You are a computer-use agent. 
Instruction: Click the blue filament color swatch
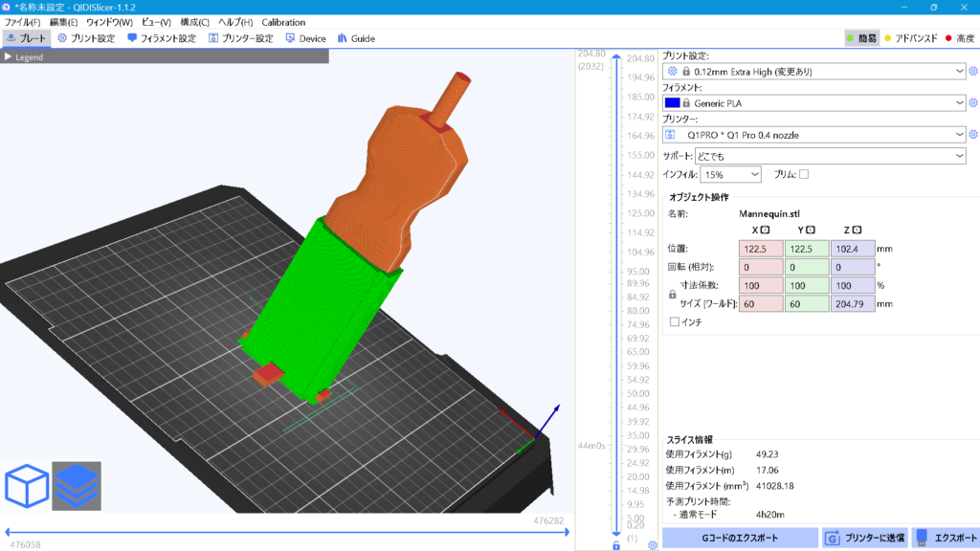pos(672,102)
